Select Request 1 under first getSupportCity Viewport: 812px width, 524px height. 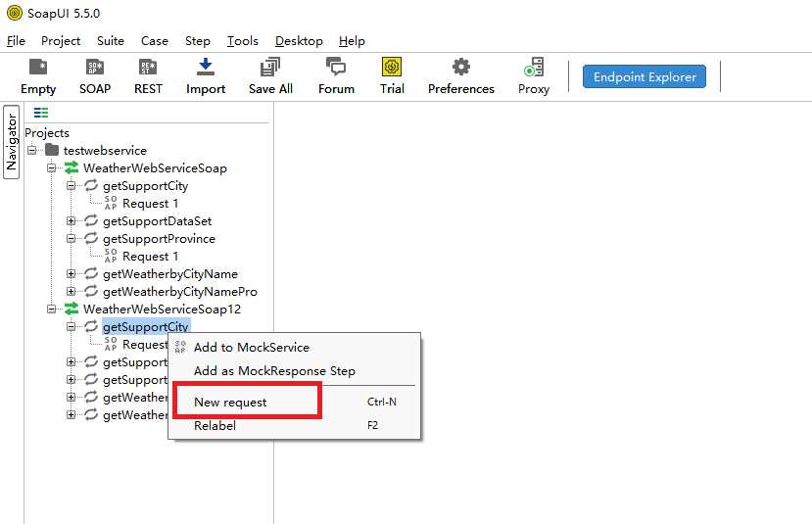[x=150, y=203]
